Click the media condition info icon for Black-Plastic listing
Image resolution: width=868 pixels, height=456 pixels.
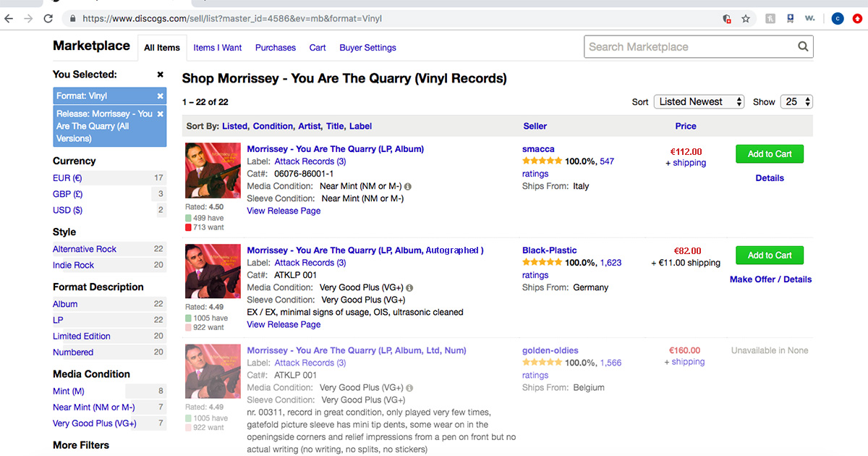(409, 287)
